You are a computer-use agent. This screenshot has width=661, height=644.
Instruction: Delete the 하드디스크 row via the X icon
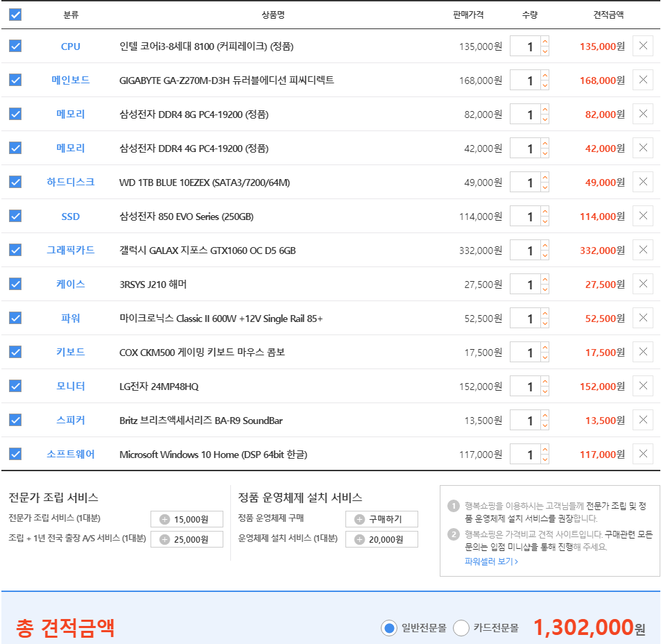pyautogui.click(x=643, y=182)
